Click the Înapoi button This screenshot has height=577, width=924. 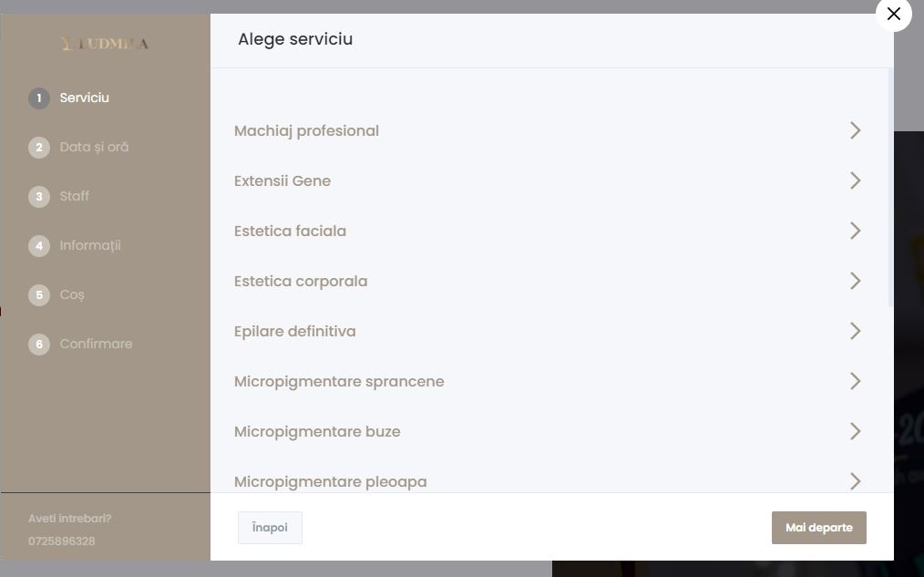coord(270,528)
